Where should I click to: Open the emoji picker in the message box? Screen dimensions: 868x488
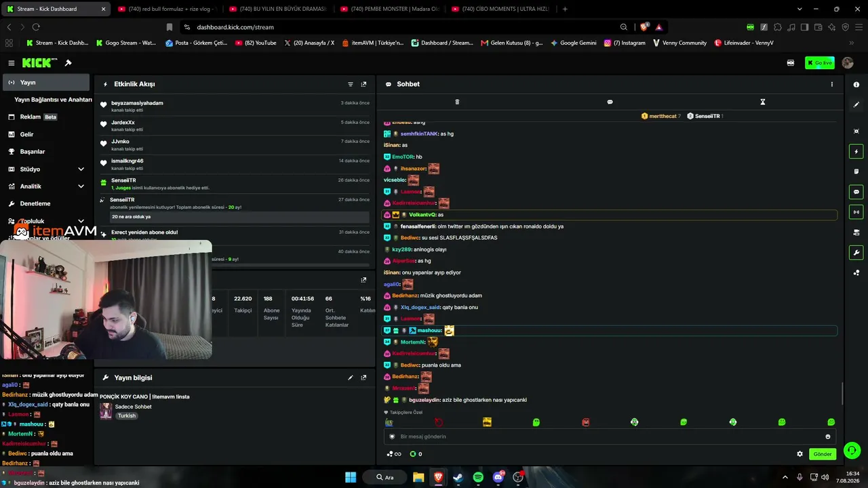pyautogui.click(x=828, y=436)
